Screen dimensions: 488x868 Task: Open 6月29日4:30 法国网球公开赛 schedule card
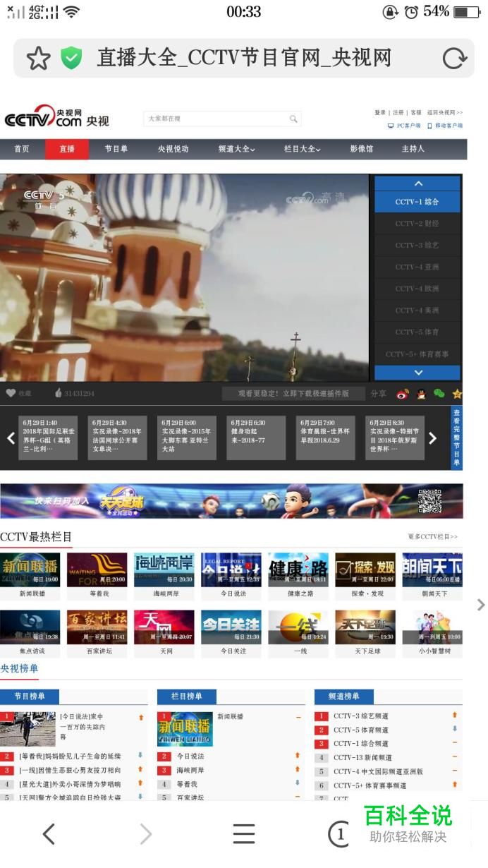[117, 438]
